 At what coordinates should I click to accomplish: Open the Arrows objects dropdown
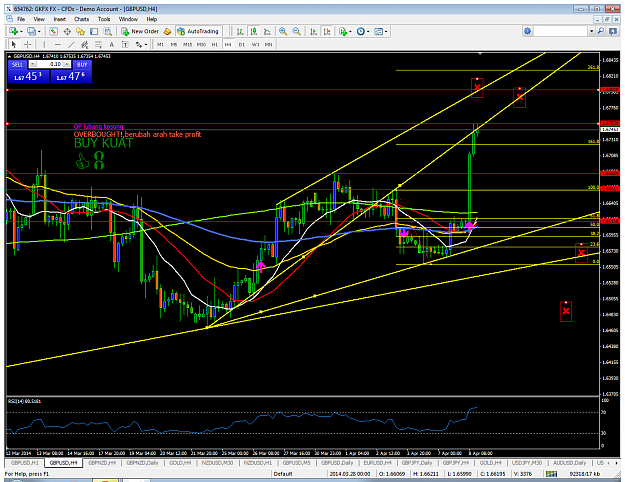click(141, 44)
